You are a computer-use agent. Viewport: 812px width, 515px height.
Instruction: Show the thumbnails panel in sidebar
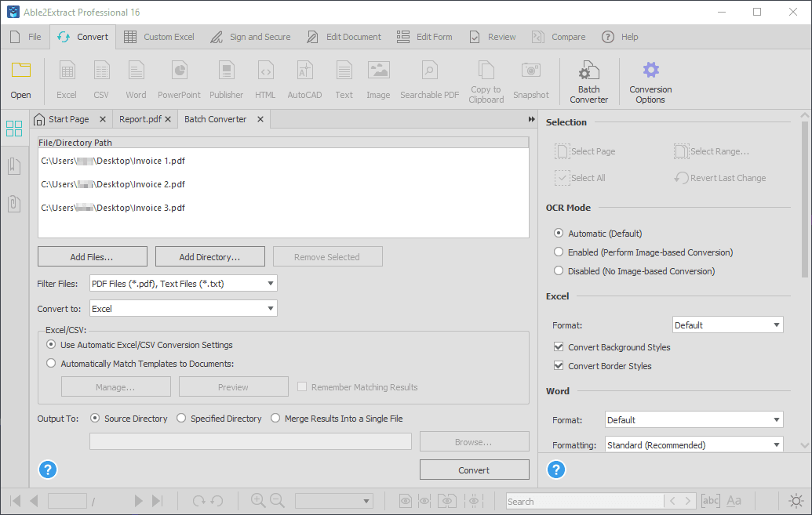click(x=14, y=129)
